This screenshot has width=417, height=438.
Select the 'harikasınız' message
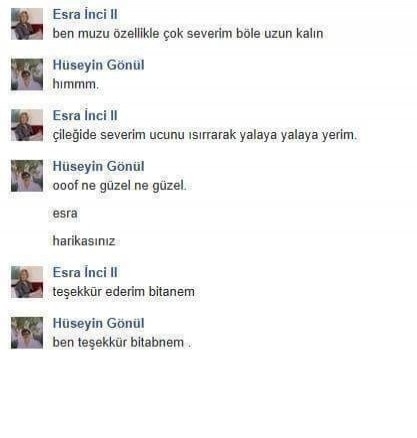point(84,241)
